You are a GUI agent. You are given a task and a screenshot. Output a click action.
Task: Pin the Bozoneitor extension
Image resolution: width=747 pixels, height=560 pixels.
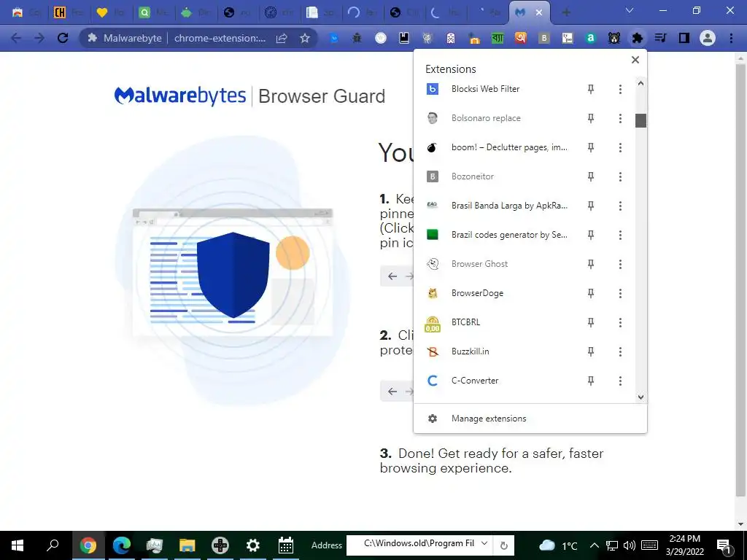pos(591,176)
